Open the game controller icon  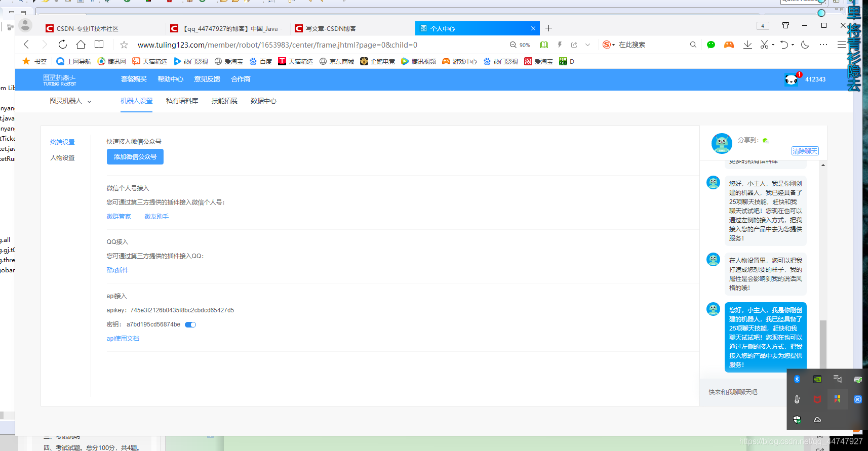point(729,45)
